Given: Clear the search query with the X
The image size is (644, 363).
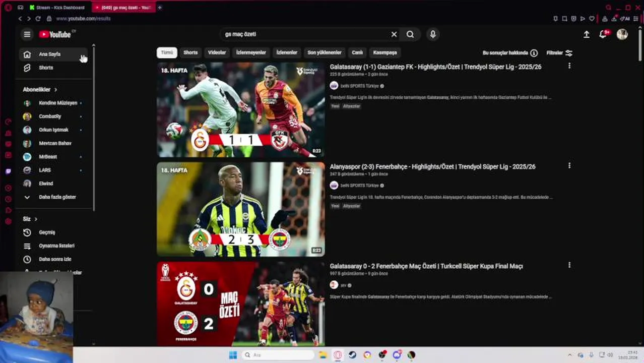Looking at the screenshot, I should [x=394, y=34].
